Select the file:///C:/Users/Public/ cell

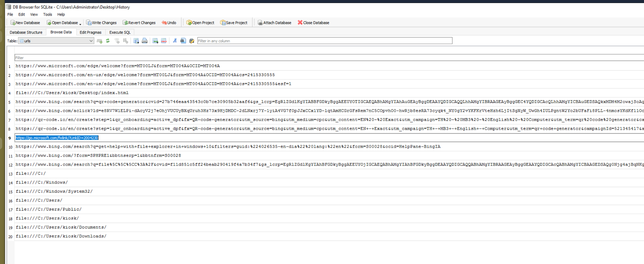click(329, 209)
